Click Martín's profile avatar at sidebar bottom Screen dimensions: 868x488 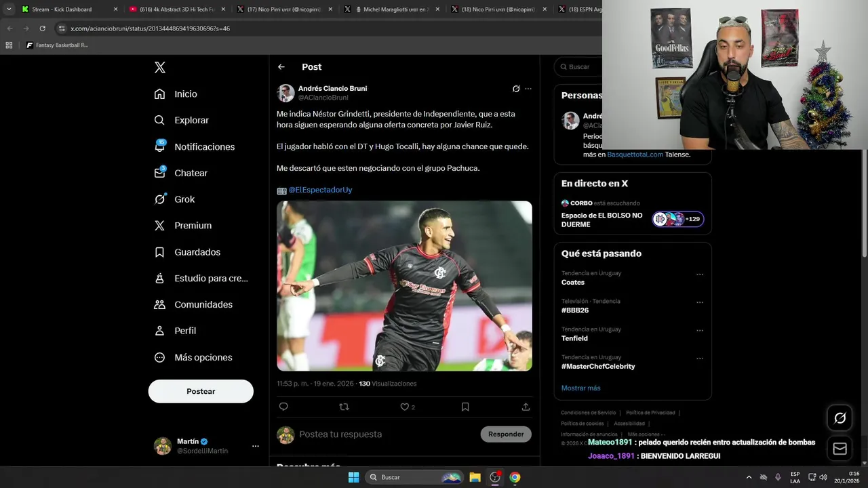(163, 446)
